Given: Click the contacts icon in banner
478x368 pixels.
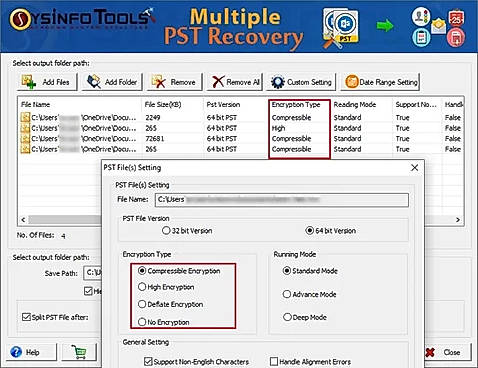Looking at the screenshot, I should coord(421,17).
